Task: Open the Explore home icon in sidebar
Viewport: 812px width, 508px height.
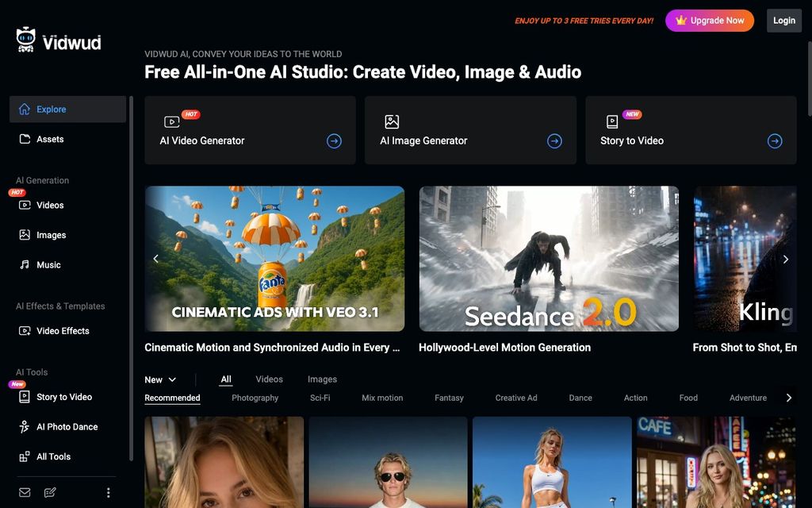Action: tap(25, 109)
